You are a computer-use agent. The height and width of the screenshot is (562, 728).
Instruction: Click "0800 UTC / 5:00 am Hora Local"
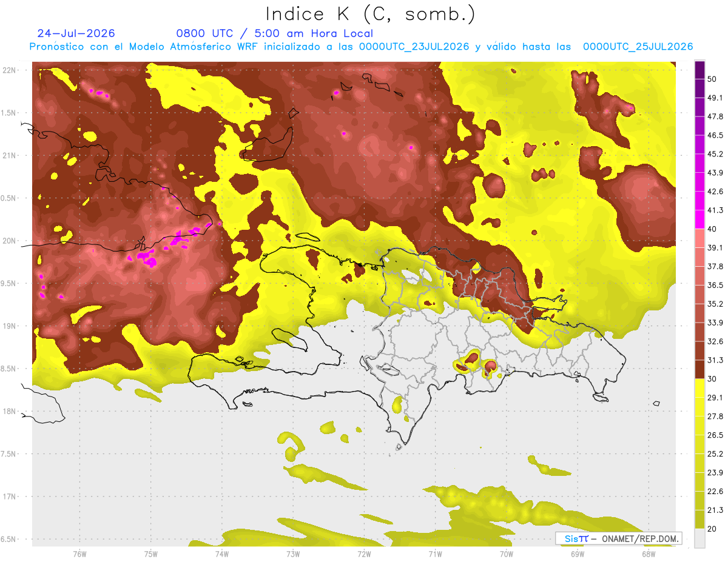tap(274, 33)
